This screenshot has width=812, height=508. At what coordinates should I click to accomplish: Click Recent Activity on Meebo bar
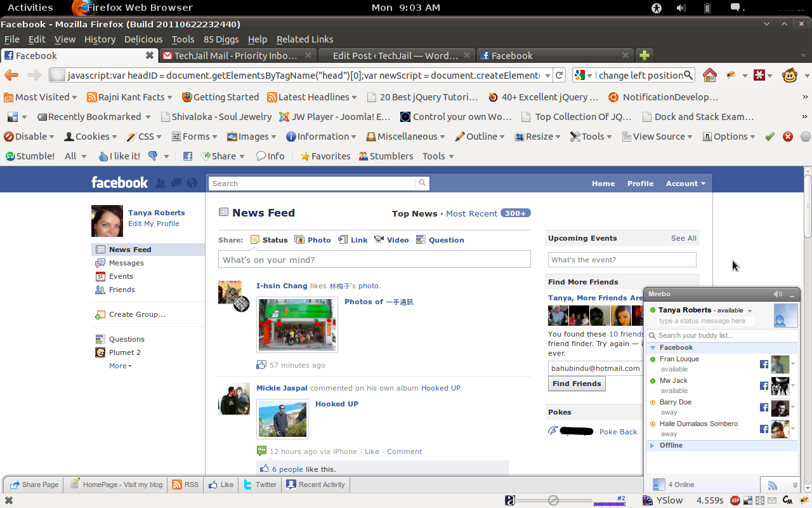point(315,485)
